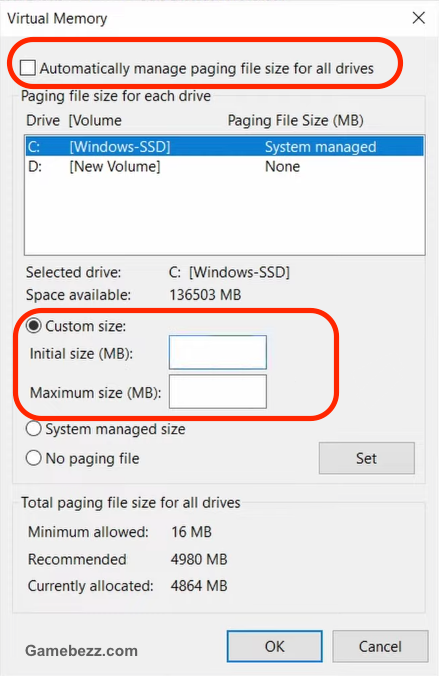Image resolution: width=439 pixels, height=676 pixels.
Task: Close the Virtual Memory dialog
Action: [418, 18]
